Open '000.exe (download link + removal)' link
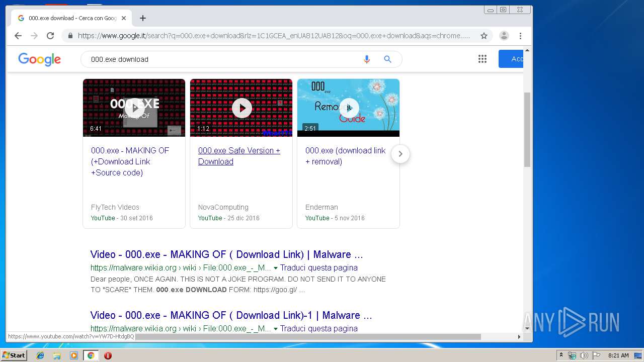The height and width of the screenshot is (362, 644). tap(346, 156)
